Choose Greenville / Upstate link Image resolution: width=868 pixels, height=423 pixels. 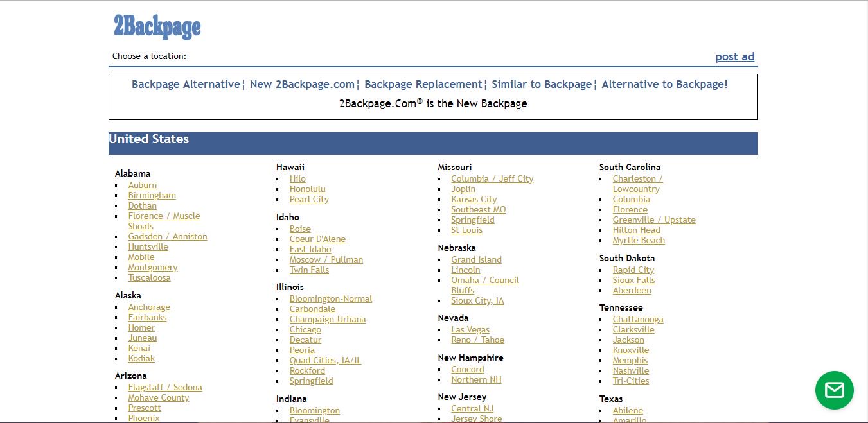(x=654, y=220)
